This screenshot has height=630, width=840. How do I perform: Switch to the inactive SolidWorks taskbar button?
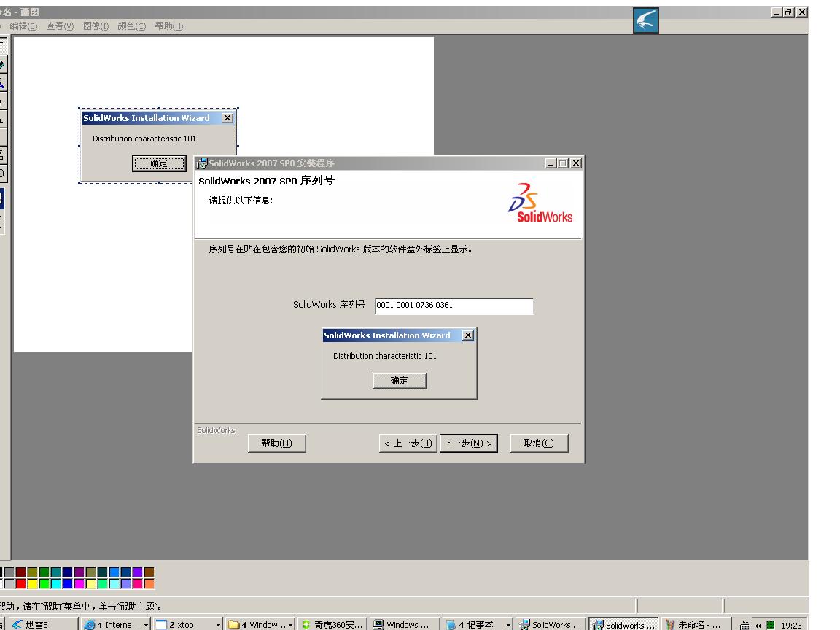[x=551, y=624]
